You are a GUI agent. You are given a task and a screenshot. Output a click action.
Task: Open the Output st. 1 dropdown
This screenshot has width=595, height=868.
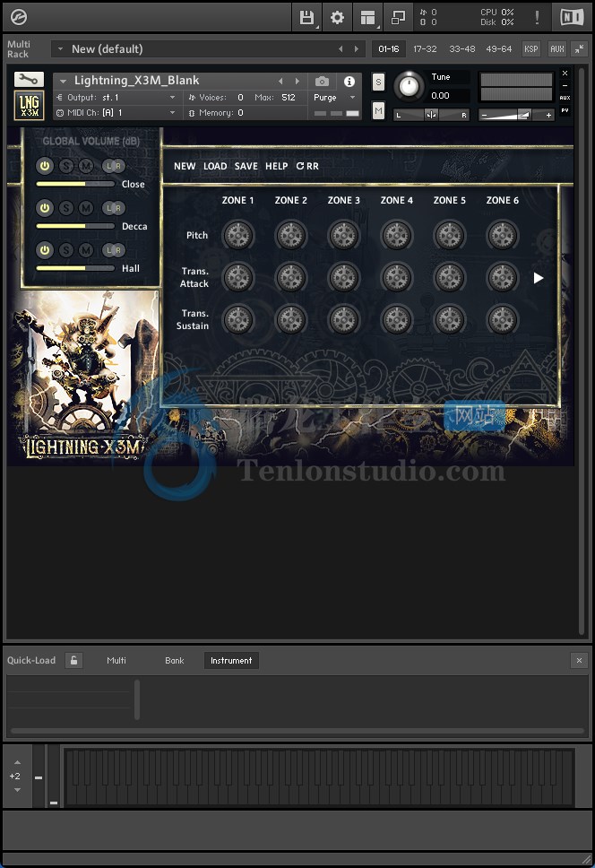[x=116, y=98]
